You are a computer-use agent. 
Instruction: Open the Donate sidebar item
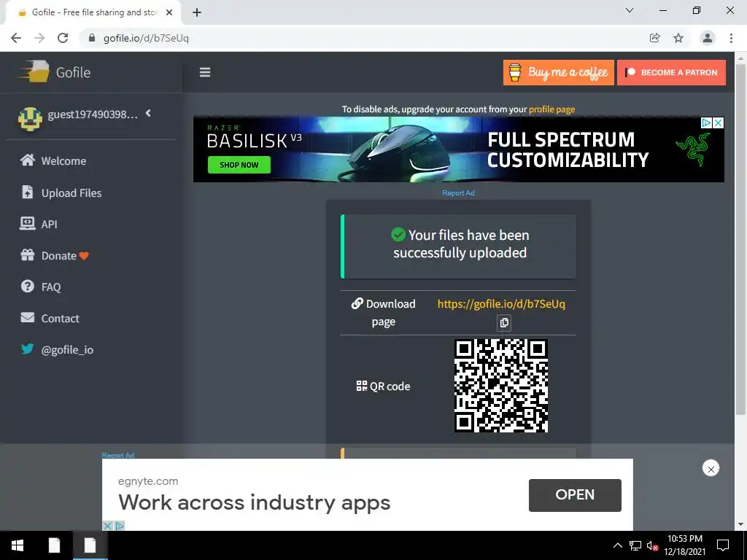[54, 255]
